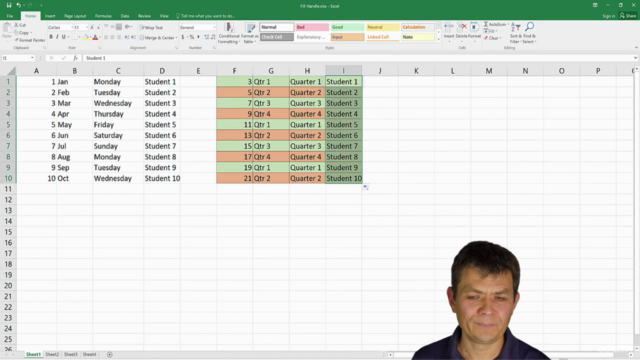Click Sign in link
This screenshot has height=360, width=640.
609,16
